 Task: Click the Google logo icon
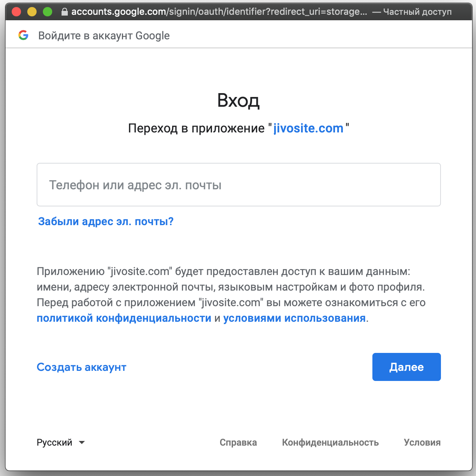coord(23,35)
